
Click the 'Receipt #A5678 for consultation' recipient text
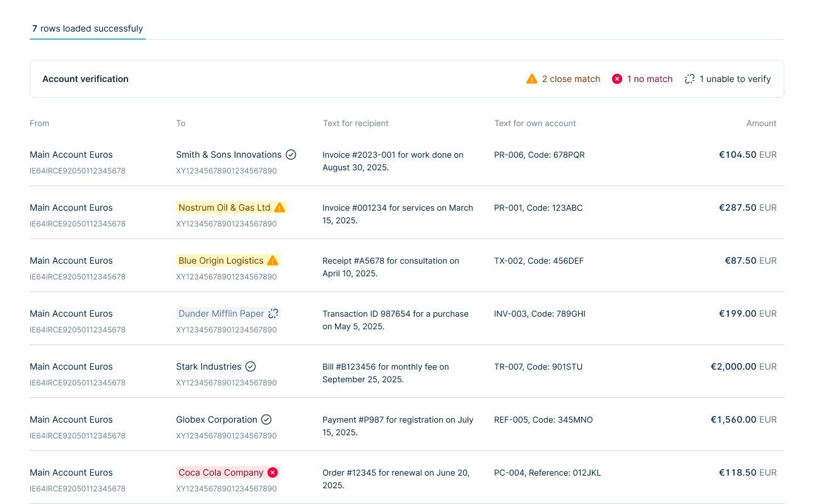(391, 267)
